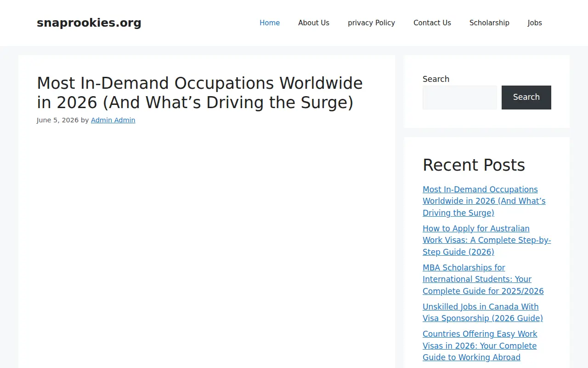Open the Scholarship menu item
This screenshot has height=368, width=588.
pos(489,23)
